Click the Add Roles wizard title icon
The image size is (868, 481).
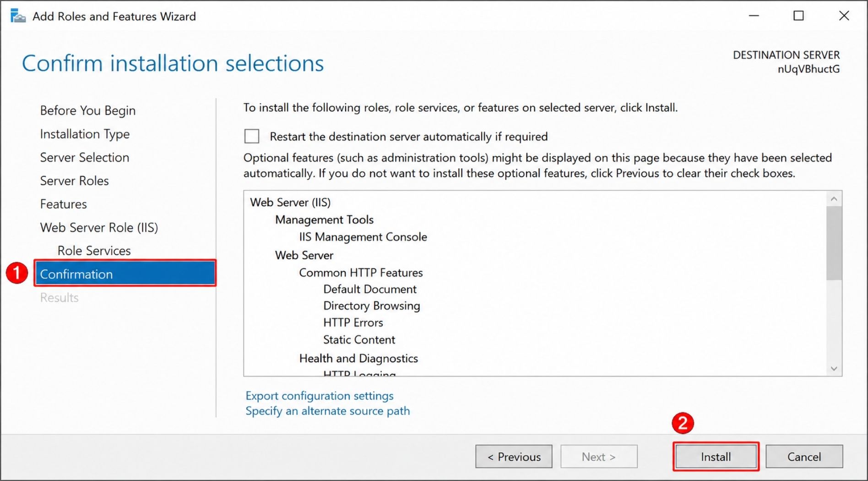[18, 16]
